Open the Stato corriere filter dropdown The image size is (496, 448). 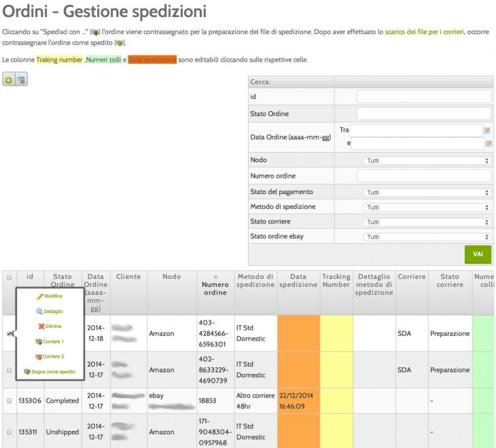(427, 222)
